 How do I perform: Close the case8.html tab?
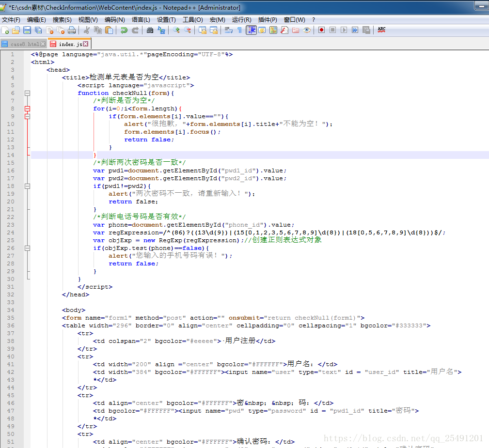[x=43, y=44]
